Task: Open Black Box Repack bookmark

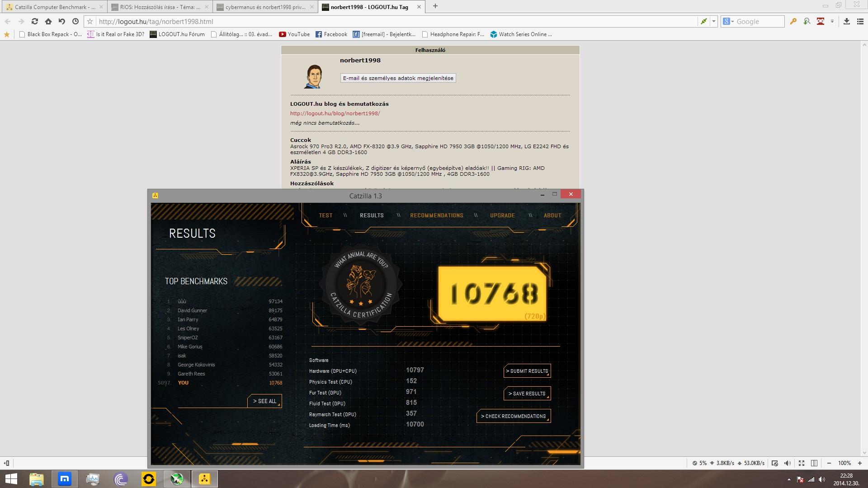Action: click(x=50, y=34)
